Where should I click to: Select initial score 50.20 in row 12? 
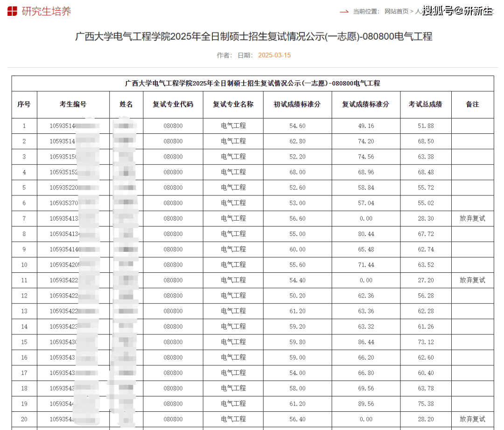(297, 295)
